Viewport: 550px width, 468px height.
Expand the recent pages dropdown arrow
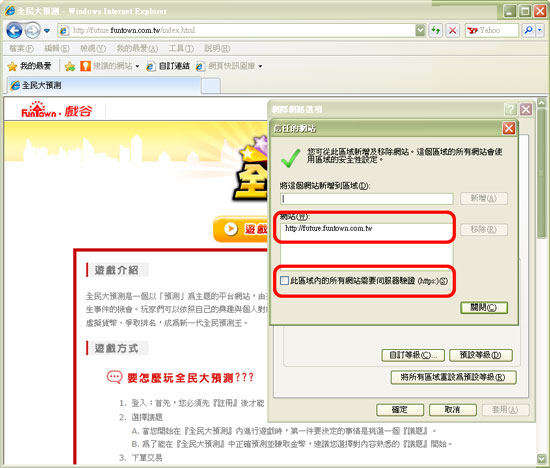47,31
